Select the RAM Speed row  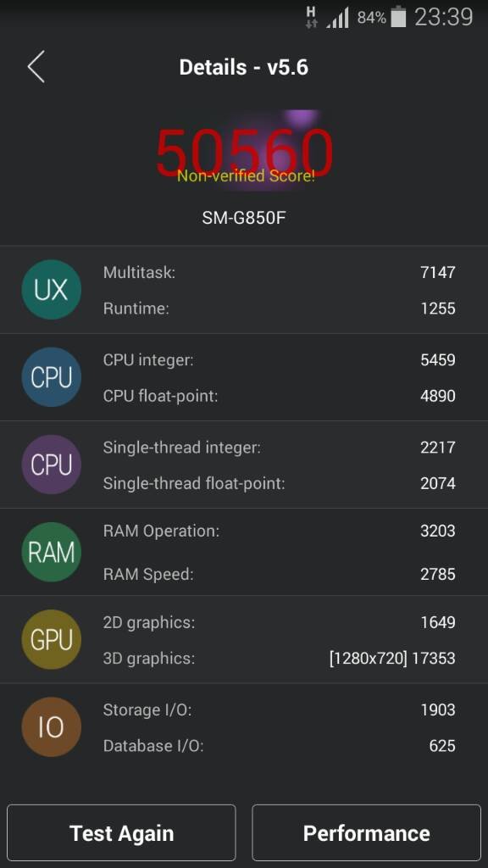[280, 574]
